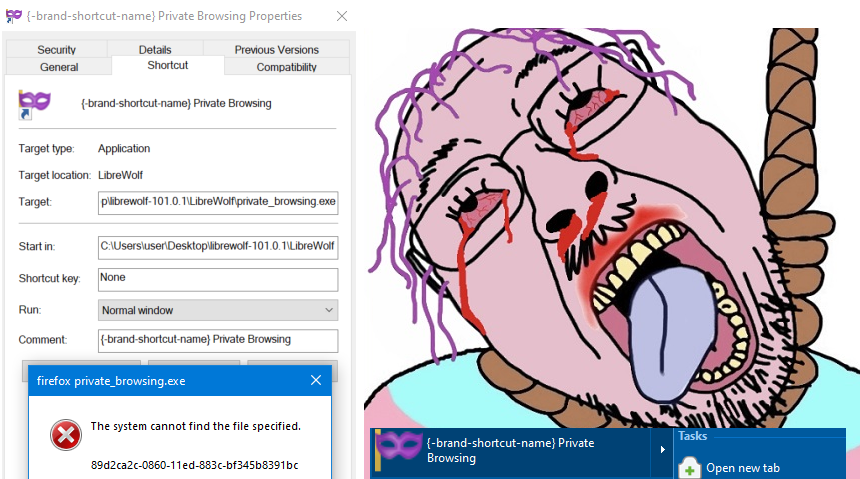The height and width of the screenshot is (479, 860).
Task: Click the Target path input field
Action: pos(218,202)
